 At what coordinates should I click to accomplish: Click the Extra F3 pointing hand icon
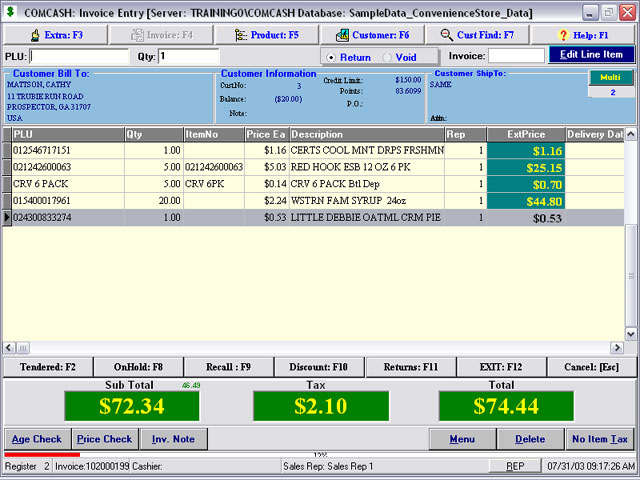click(35, 35)
